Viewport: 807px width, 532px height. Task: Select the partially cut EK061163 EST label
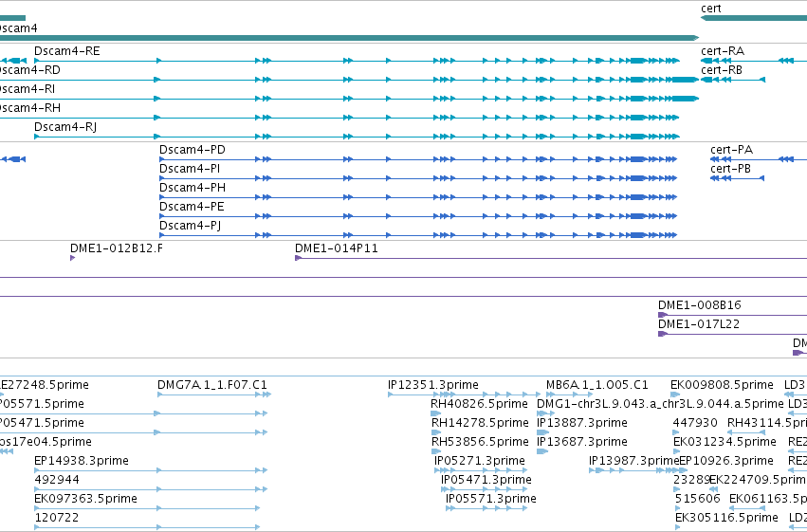click(x=768, y=499)
